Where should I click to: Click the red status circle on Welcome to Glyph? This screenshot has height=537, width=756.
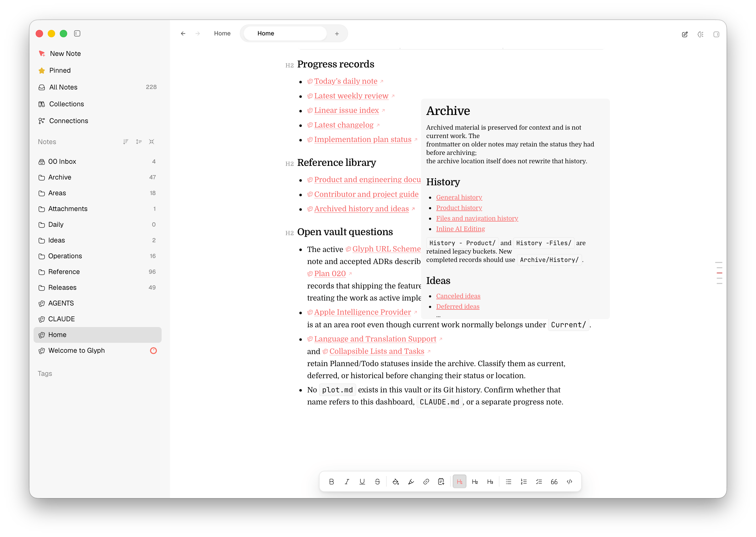click(x=153, y=350)
